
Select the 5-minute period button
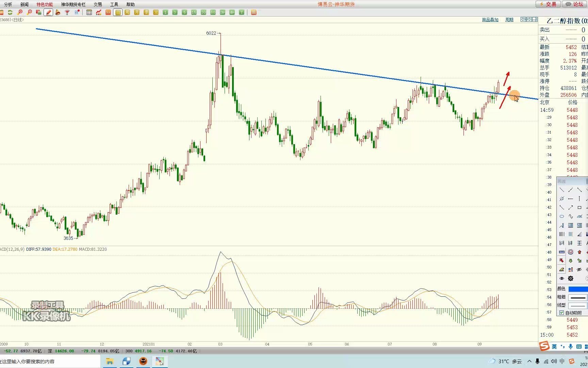click(x=184, y=13)
